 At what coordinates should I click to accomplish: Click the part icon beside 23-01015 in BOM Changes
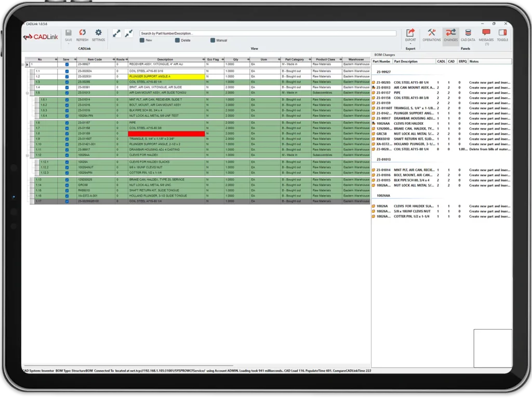374,180
